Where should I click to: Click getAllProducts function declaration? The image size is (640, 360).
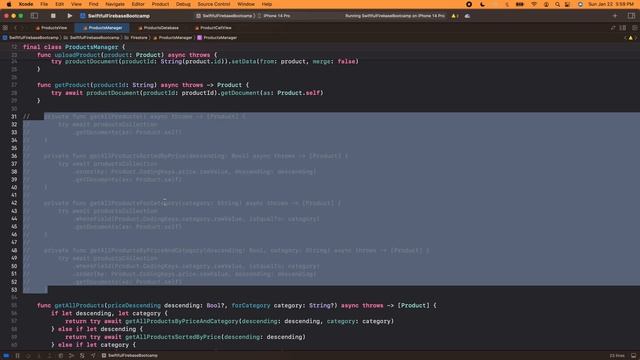coord(79,305)
